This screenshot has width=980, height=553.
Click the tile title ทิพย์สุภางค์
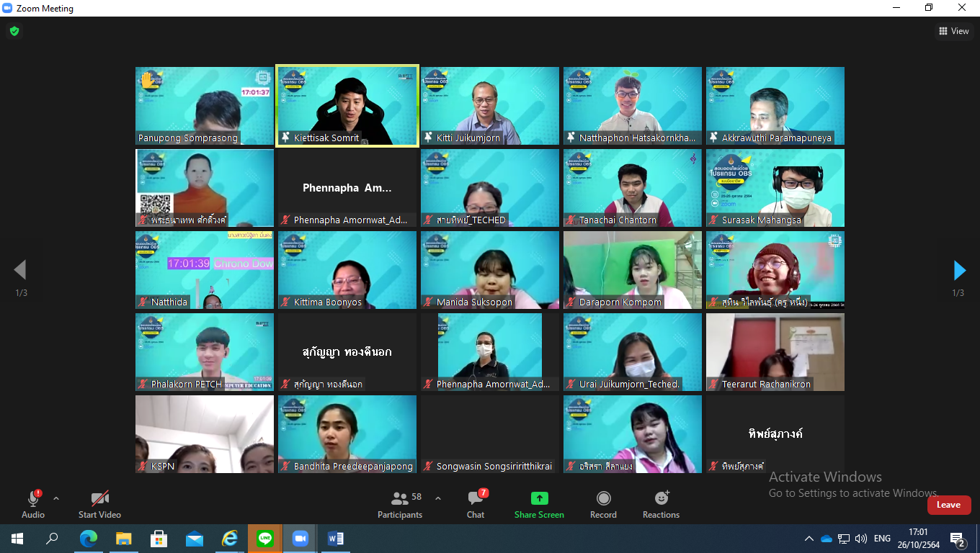click(775, 433)
